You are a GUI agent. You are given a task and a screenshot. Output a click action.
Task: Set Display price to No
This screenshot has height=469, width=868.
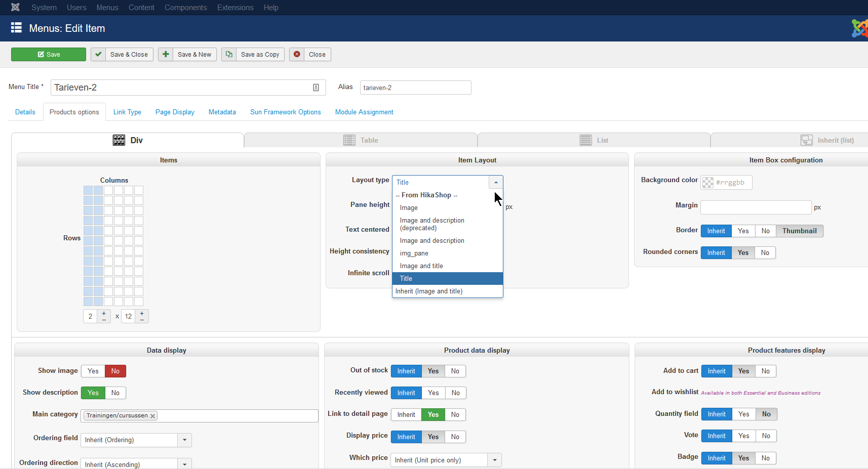[x=455, y=437]
